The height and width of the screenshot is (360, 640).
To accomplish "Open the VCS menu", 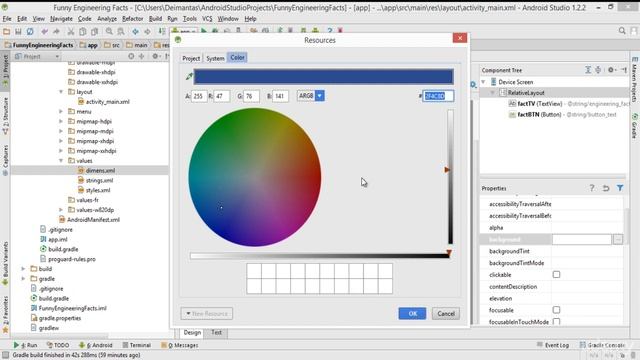I will pos(207,19).
